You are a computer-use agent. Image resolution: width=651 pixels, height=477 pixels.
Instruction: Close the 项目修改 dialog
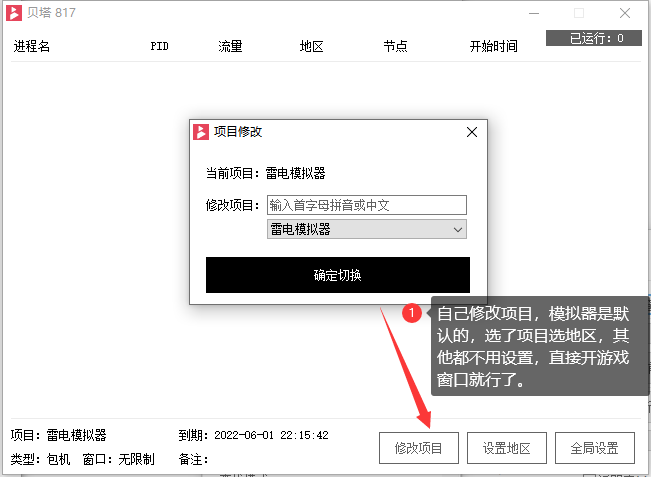(x=472, y=132)
